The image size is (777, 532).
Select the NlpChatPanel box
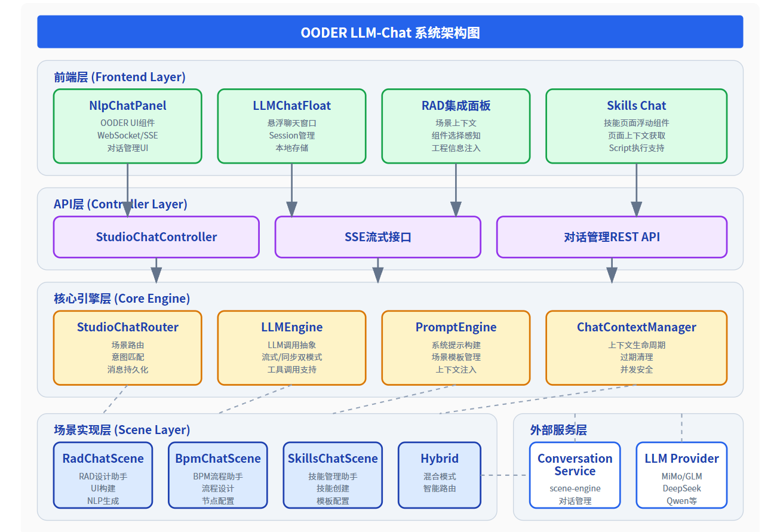coord(127,126)
